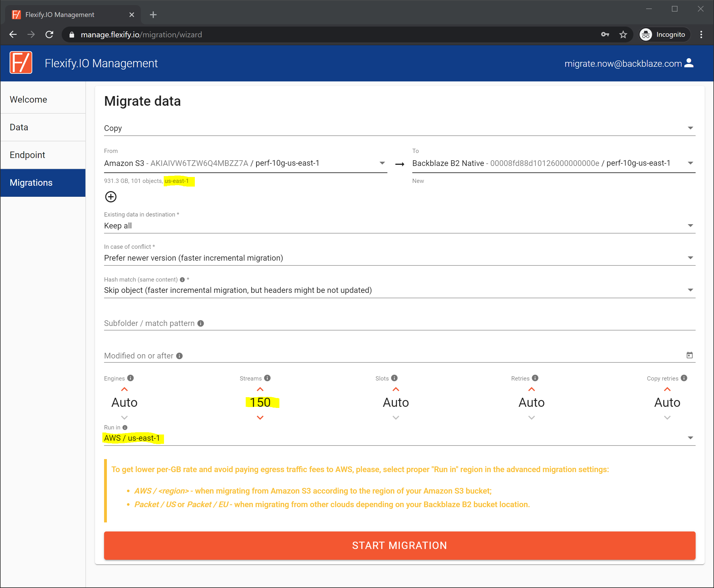Open the Endpoint sidebar page

(x=43, y=155)
